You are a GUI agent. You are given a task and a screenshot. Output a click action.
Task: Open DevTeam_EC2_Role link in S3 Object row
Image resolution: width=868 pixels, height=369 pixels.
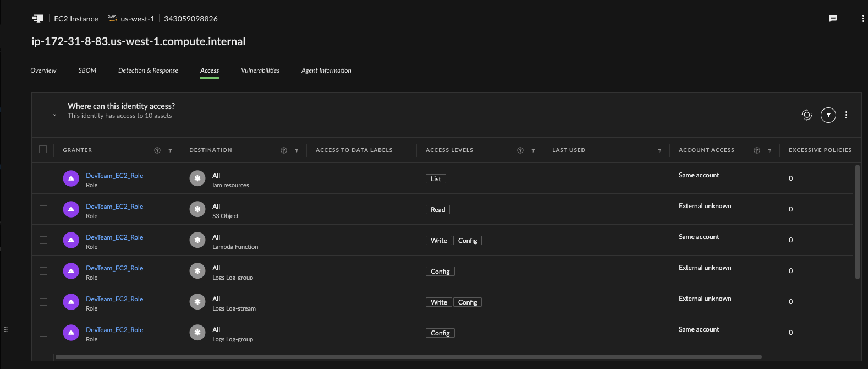pos(114,207)
